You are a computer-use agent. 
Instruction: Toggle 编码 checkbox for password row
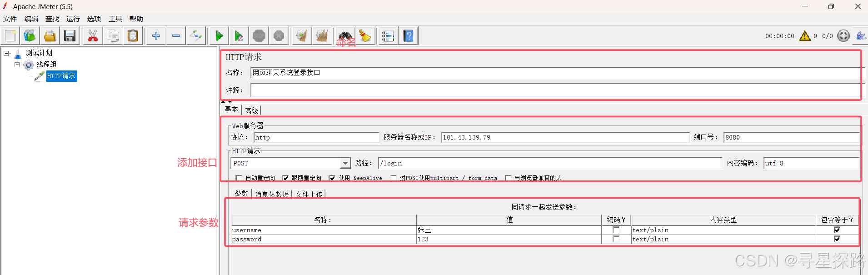[x=616, y=239]
